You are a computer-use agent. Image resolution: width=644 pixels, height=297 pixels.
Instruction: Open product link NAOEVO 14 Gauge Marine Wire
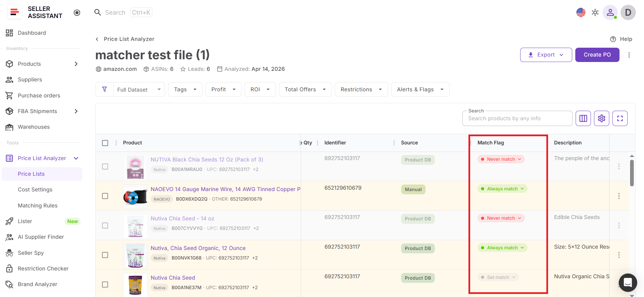(226, 189)
